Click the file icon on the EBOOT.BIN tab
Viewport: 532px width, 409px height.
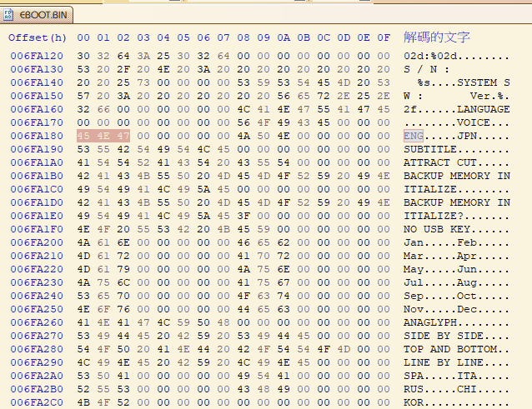[x=10, y=15]
